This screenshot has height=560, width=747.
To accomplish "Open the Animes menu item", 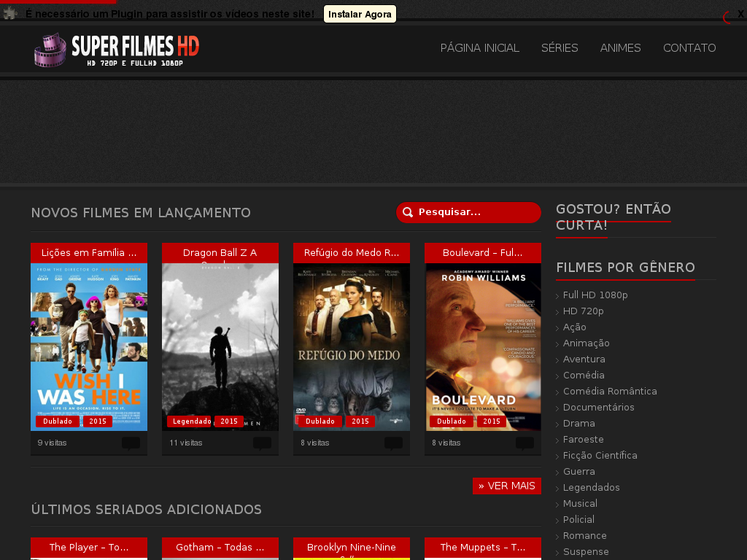I will pyautogui.click(x=620, y=48).
